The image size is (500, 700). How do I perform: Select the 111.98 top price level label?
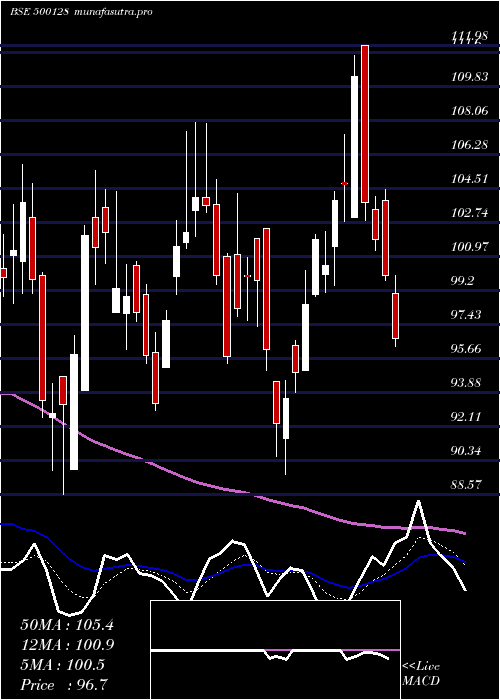469,38
